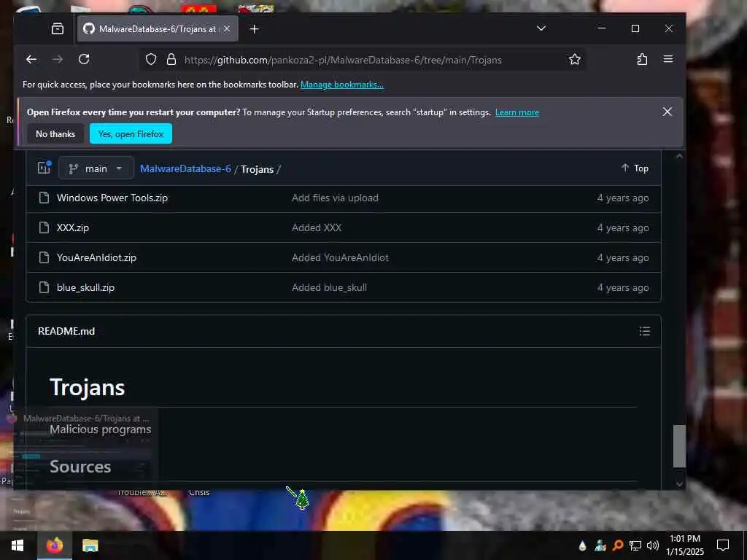The image size is (747, 560).
Task: Click the Firefox taskbar icon
Action: click(x=55, y=545)
